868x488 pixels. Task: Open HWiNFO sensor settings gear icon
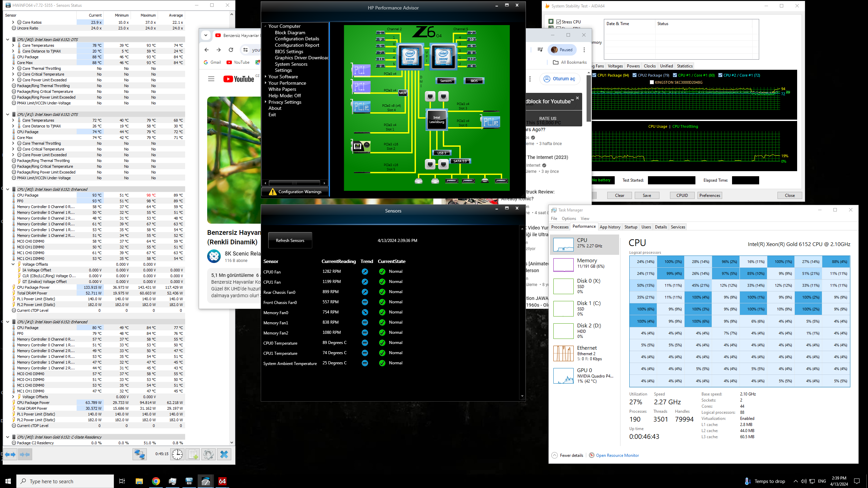[209, 454]
